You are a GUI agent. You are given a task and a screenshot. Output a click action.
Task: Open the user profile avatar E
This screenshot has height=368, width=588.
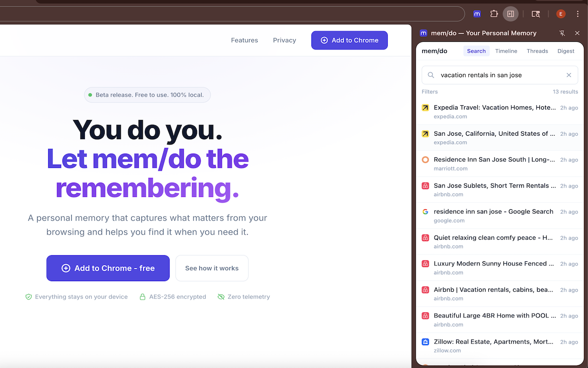[x=560, y=14]
